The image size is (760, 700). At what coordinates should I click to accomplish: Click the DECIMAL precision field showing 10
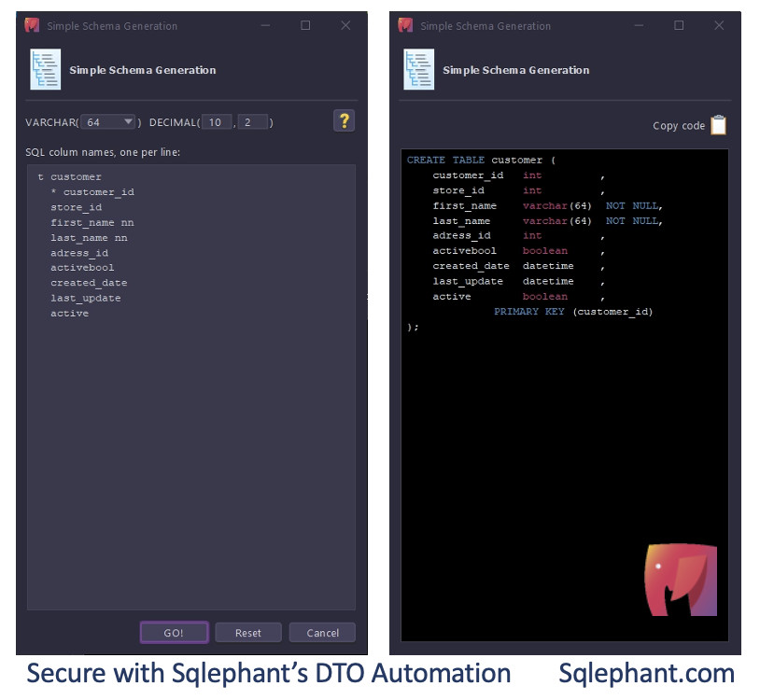click(x=217, y=122)
